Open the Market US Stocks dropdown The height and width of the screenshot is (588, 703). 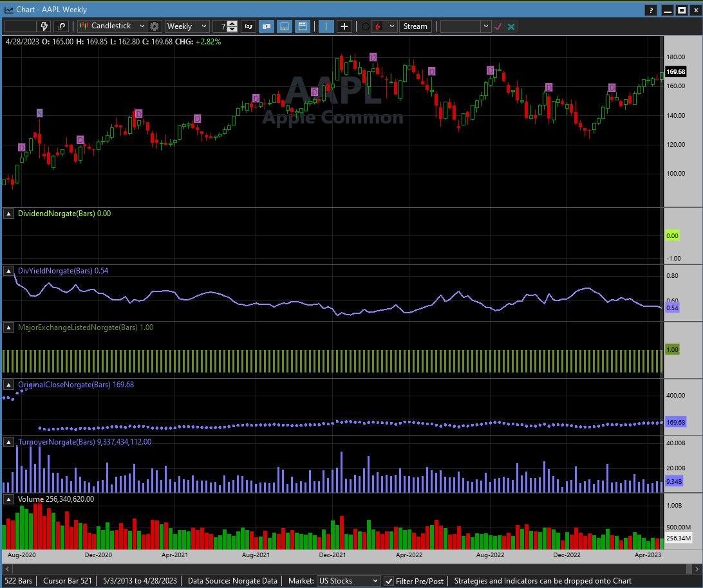pos(348,581)
